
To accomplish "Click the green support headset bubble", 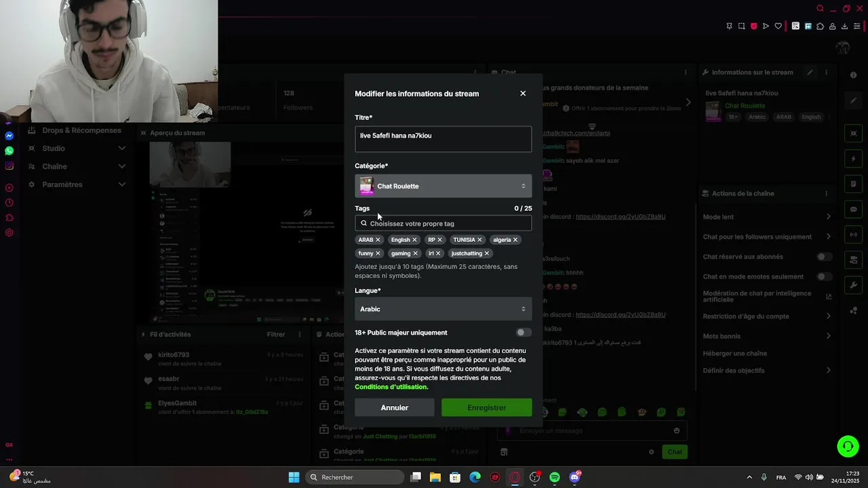I will click(848, 446).
